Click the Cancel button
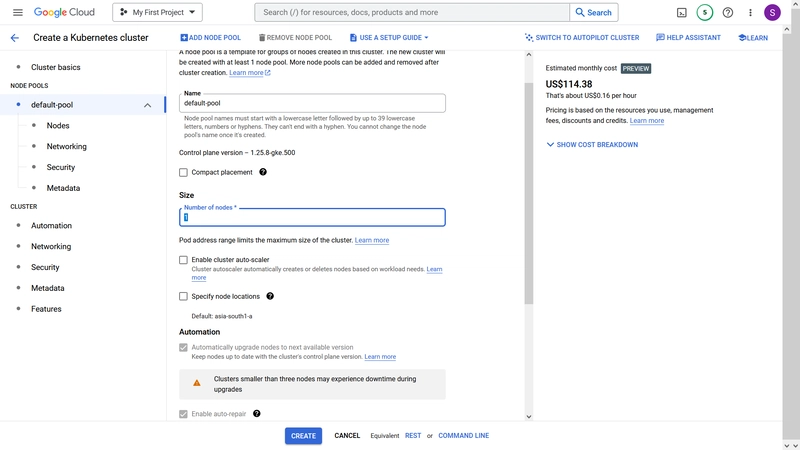800x450 pixels. click(x=347, y=436)
